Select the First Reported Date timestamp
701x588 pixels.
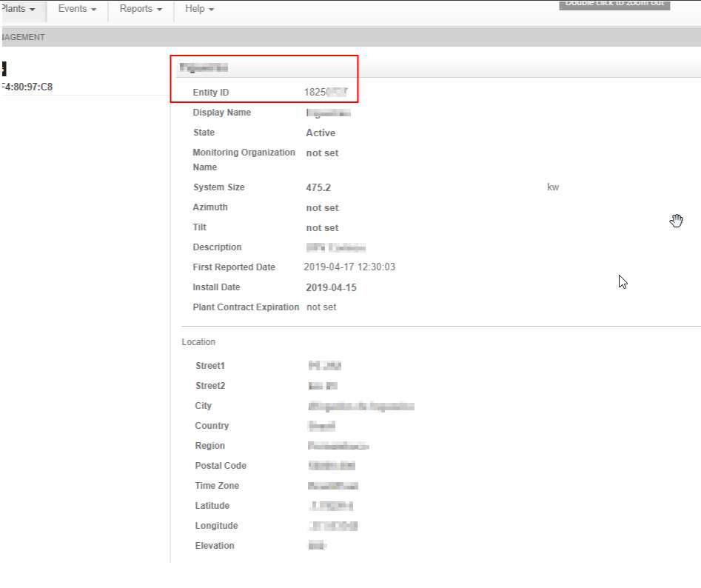click(349, 267)
